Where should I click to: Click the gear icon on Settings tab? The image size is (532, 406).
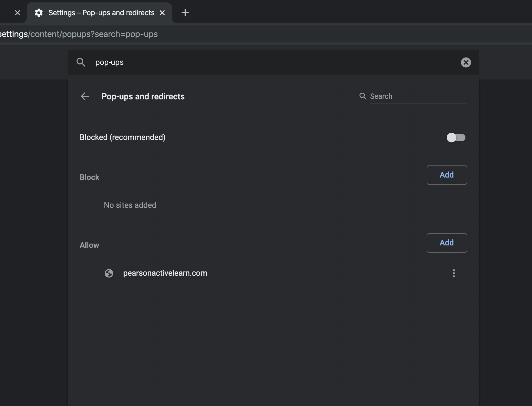click(x=39, y=13)
